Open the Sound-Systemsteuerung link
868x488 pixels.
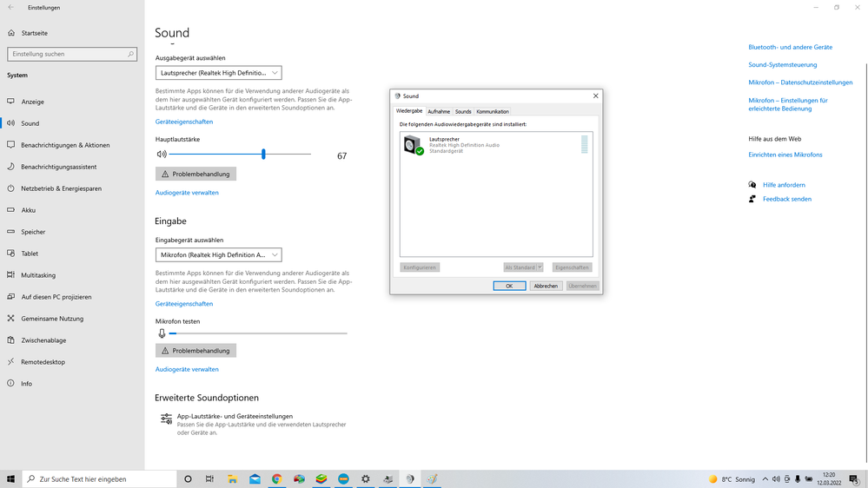click(782, 65)
